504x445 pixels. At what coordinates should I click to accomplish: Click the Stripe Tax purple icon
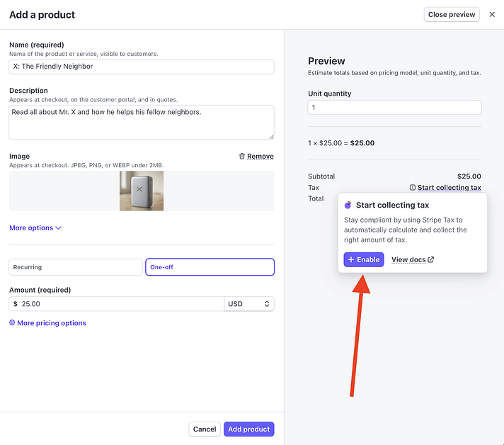click(x=348, y=205)
